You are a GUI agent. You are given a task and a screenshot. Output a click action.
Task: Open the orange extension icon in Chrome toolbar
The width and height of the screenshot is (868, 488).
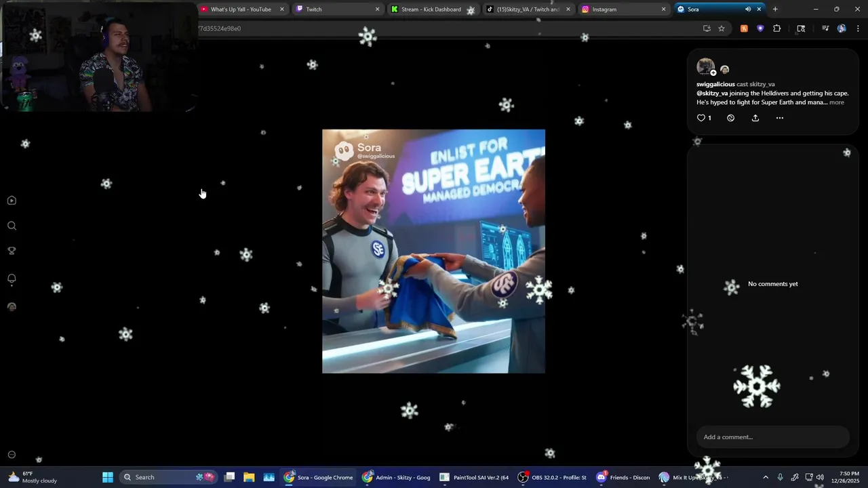[x=744, y=28]
